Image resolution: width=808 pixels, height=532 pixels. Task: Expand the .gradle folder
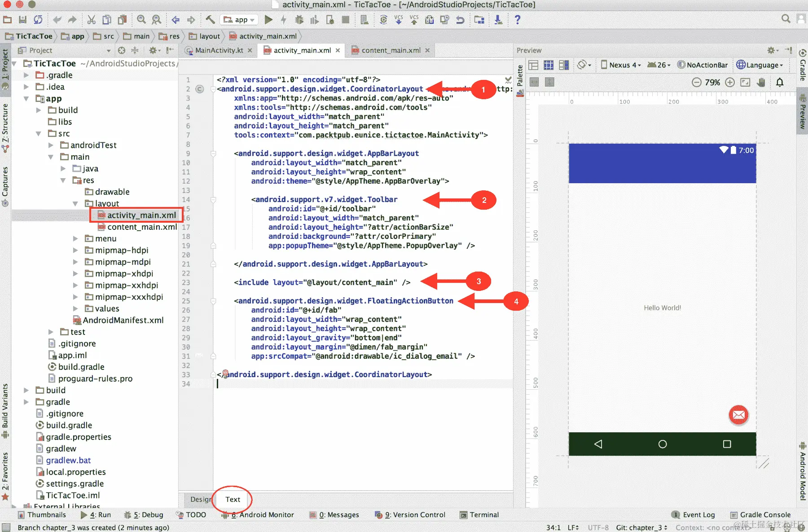26,75
